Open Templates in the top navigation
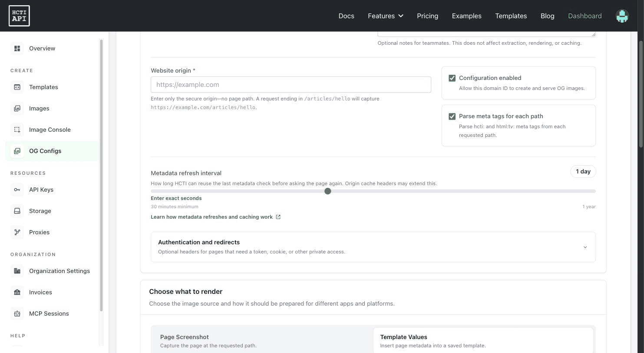644x353 pixels. (x=511, y=16)
